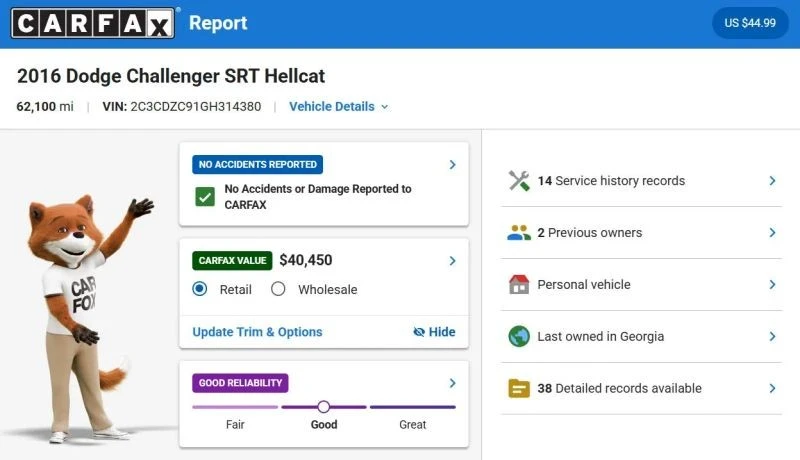This screenshot has width=800, height=460.
Task: Click No Accidents or Damage Reported text
Action: (x=318, y=197)
